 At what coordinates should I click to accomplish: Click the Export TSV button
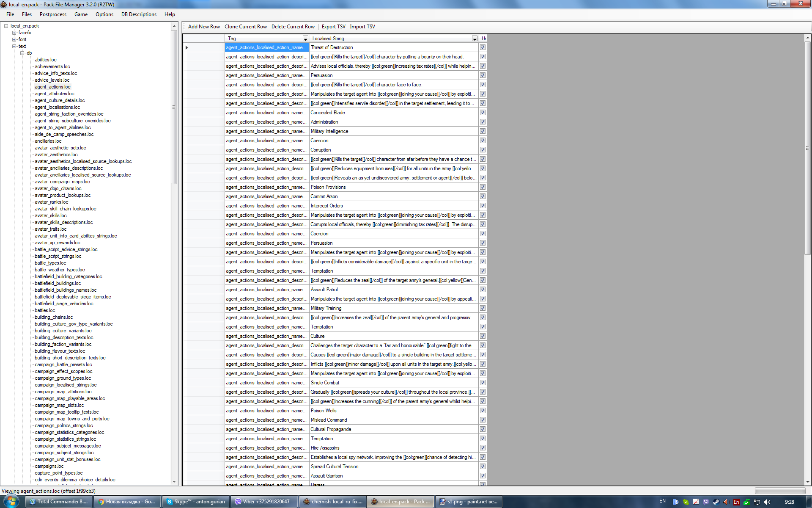[333, 27]
